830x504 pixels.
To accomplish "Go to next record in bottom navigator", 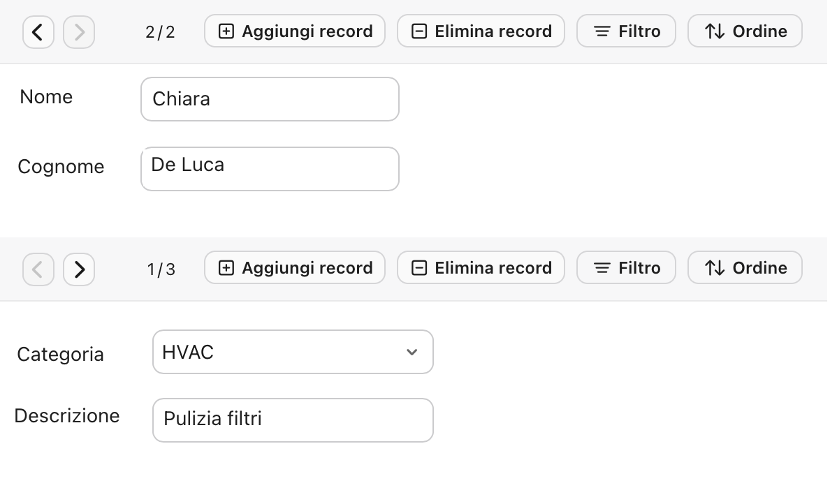I will [x=79, y=269].
